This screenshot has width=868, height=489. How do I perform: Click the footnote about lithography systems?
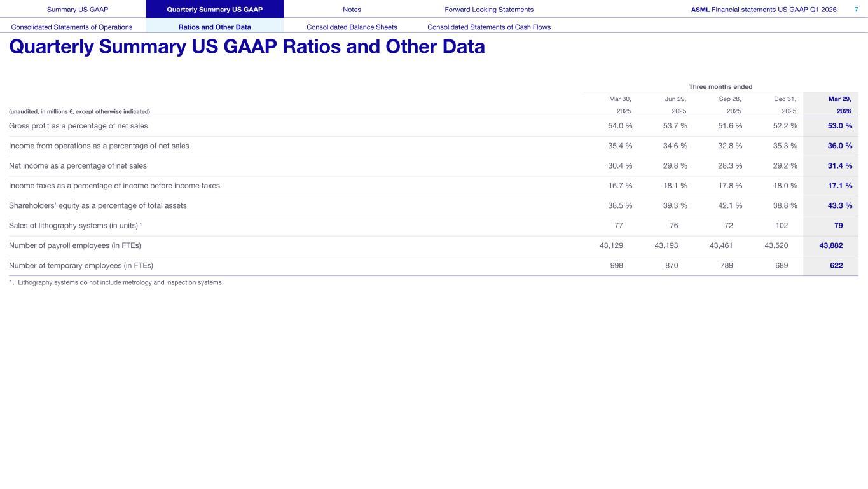pos(116,282)
